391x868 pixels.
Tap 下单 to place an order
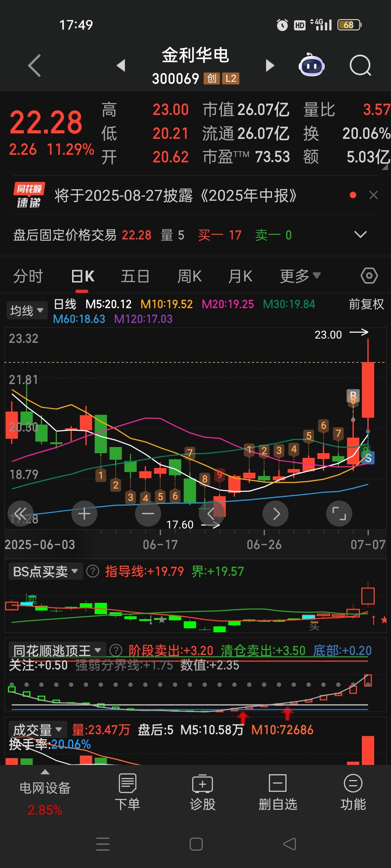(x=127, y=793)
